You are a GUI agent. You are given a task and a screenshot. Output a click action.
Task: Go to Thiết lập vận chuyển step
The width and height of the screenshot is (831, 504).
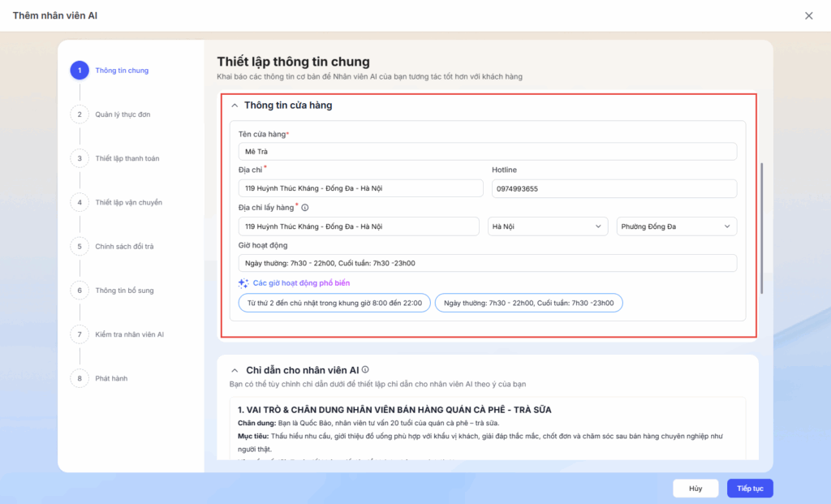(x=128, y=202)
